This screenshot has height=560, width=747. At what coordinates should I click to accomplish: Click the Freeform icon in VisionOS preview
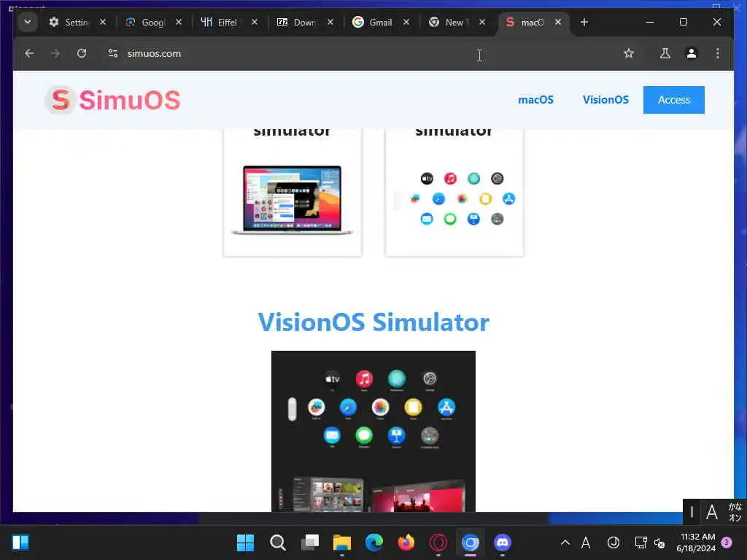tap(317, 407)
